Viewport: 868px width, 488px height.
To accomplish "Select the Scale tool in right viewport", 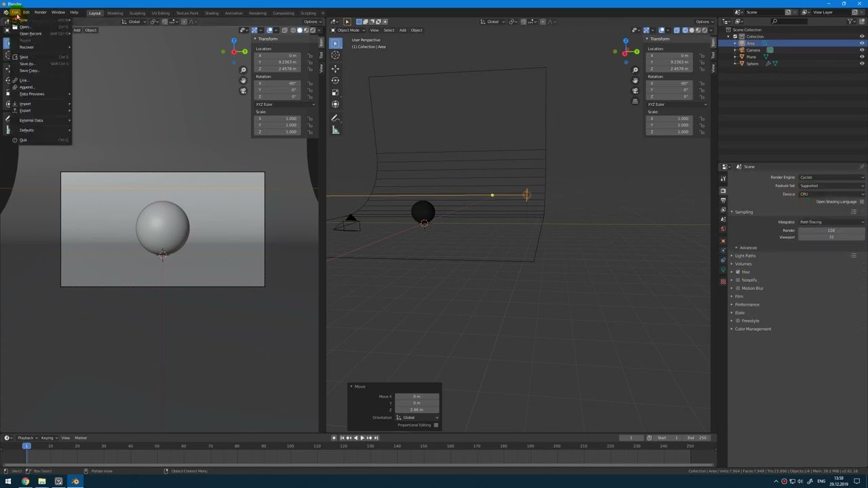I will [x=335, y=92].
